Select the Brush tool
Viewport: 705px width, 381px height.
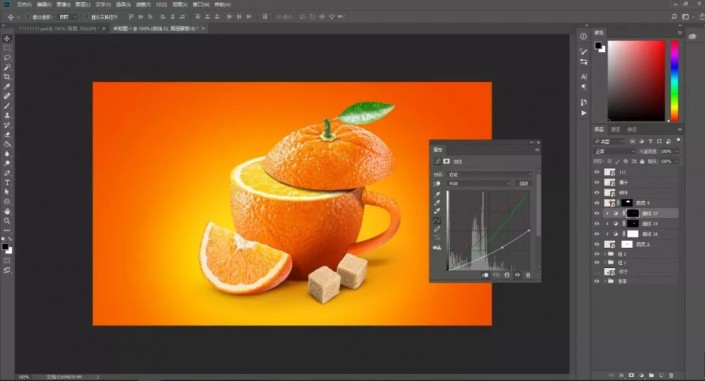[7, 106]
